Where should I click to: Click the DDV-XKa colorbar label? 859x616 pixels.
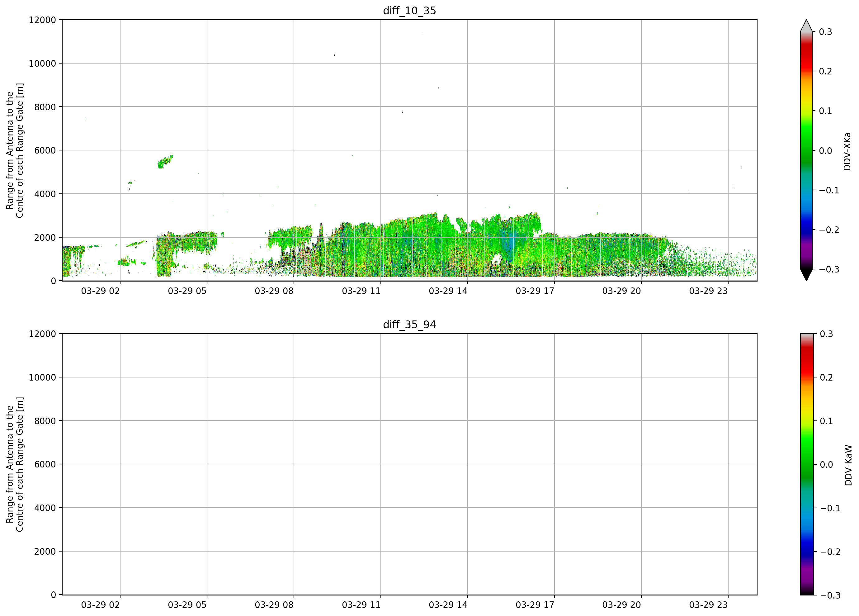coord(847,151)
